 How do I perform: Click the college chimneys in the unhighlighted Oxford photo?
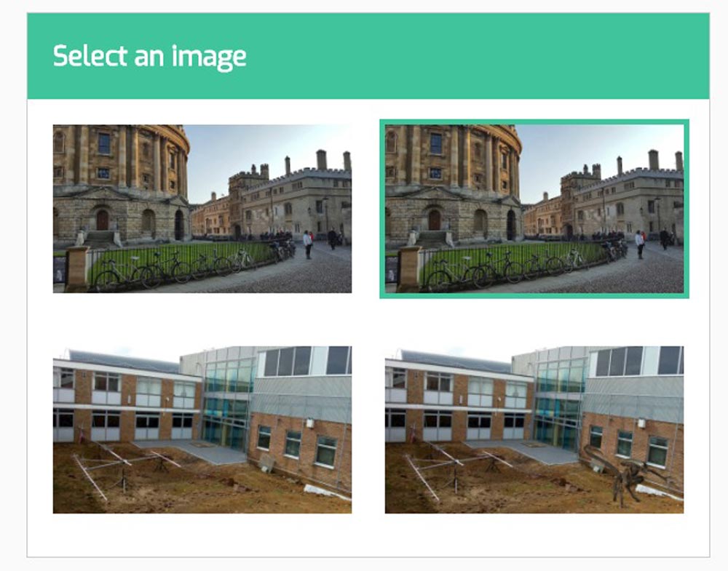tap(321, 160)
